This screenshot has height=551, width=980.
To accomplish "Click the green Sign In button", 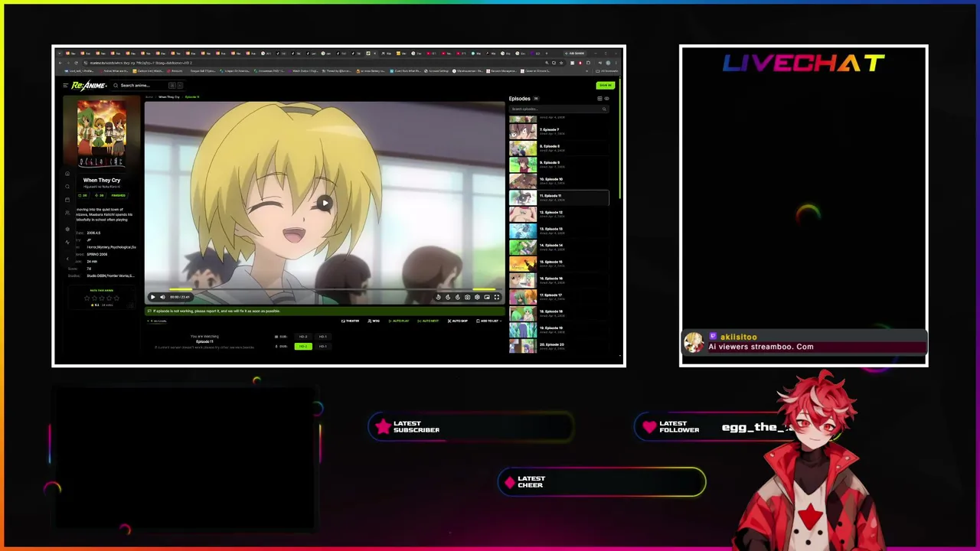I will click(x=606, y=85).
